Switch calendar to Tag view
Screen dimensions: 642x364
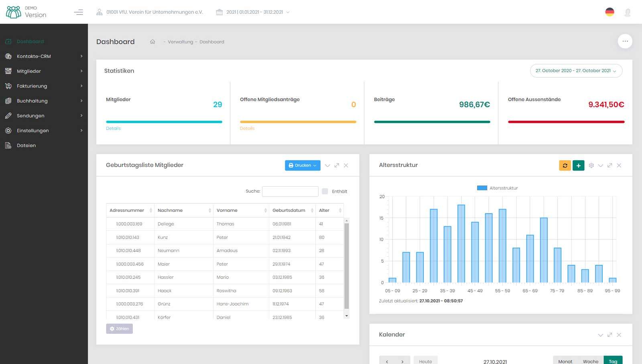(x=613, y=360)
